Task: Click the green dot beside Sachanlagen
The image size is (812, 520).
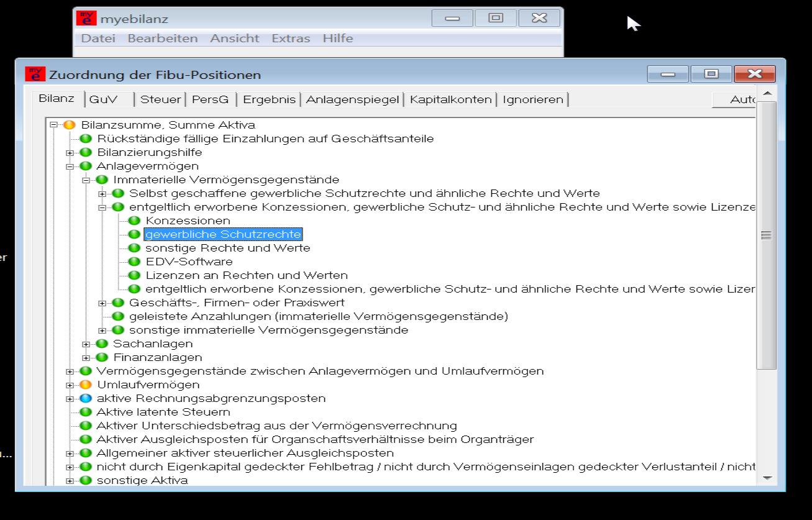Action: pyautogui.click(x=102, y=344)
